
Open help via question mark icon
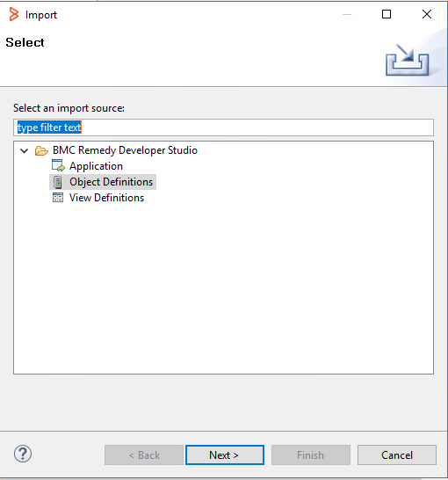tap(23, 454)
